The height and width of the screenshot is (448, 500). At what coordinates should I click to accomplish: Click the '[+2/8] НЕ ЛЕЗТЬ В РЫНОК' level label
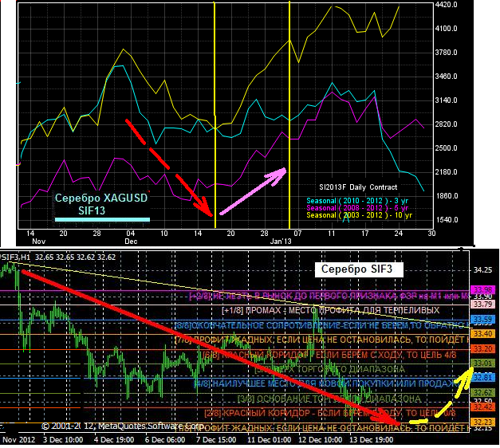pos(329,297)
